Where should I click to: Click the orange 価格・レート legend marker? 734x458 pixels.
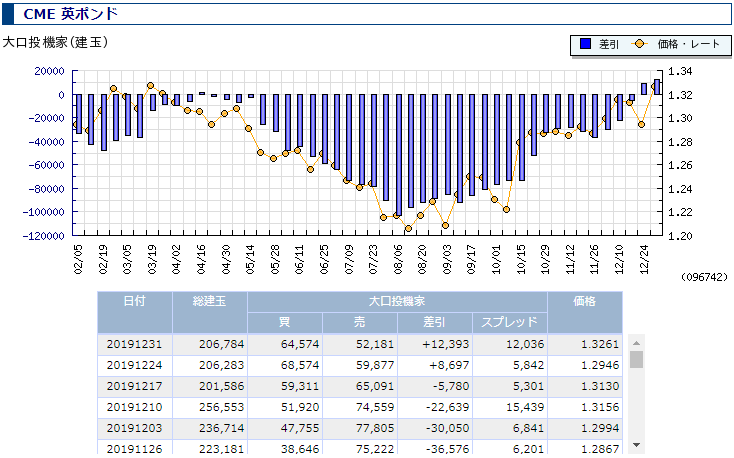639,44
